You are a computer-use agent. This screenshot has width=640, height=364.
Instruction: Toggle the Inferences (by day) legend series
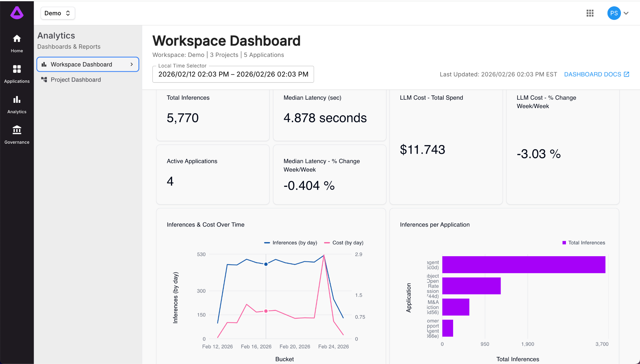(x=291, y=243)
